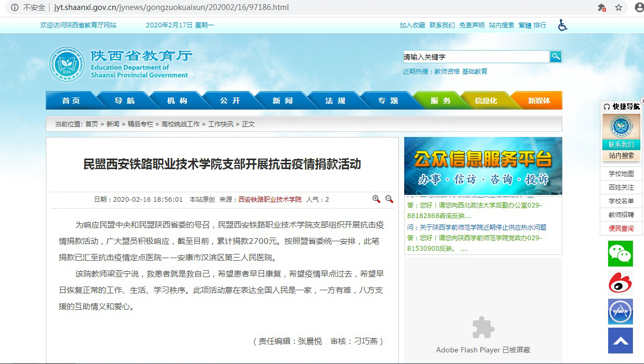Screen dimensions: 644x364
Task: Click the 便民查询 sidebar button
Action: 621,229
